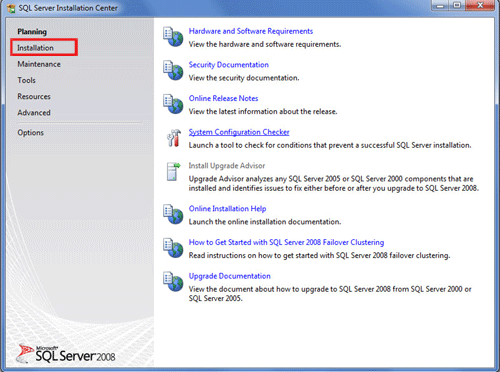Click 'View the security documentation.' text
Viewport: 500px width, 372px height.
(244, 78)
